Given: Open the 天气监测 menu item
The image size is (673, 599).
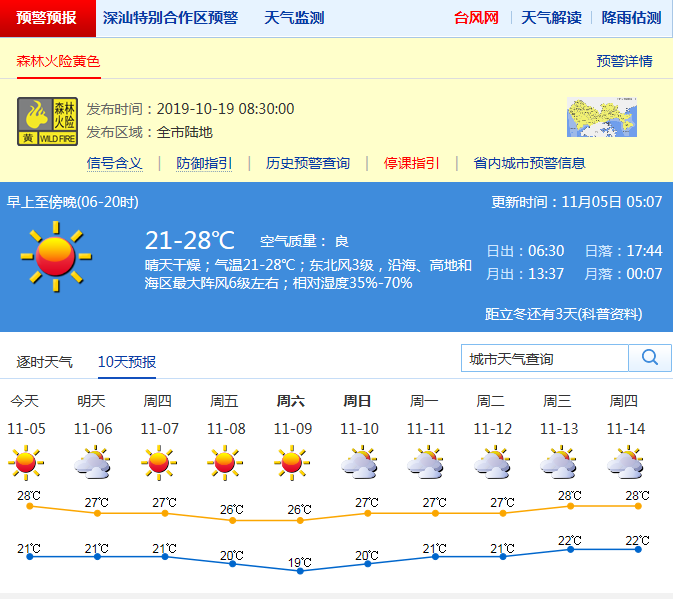Looking at the screenshot, I should (x=294, y=18).
